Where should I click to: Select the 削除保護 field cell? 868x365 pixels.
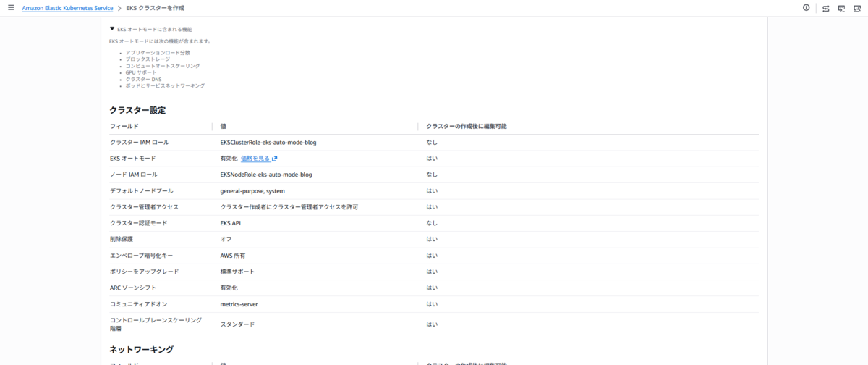(x=121, y=239)
